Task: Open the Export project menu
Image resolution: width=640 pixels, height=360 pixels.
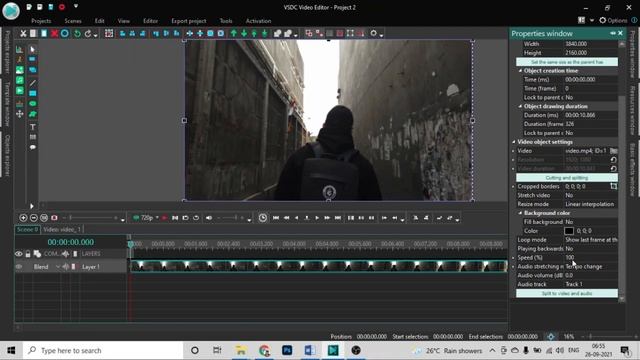Action: click(189, 21)
